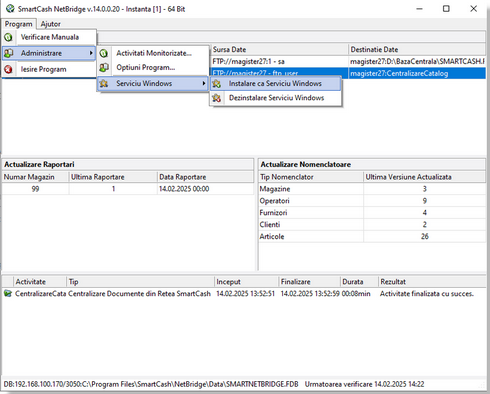The height and width of the screenshot is (394, 490).
Task: Click the Tip Nomenclator column header
Action: pyautogui.click(x=311, y=177)
